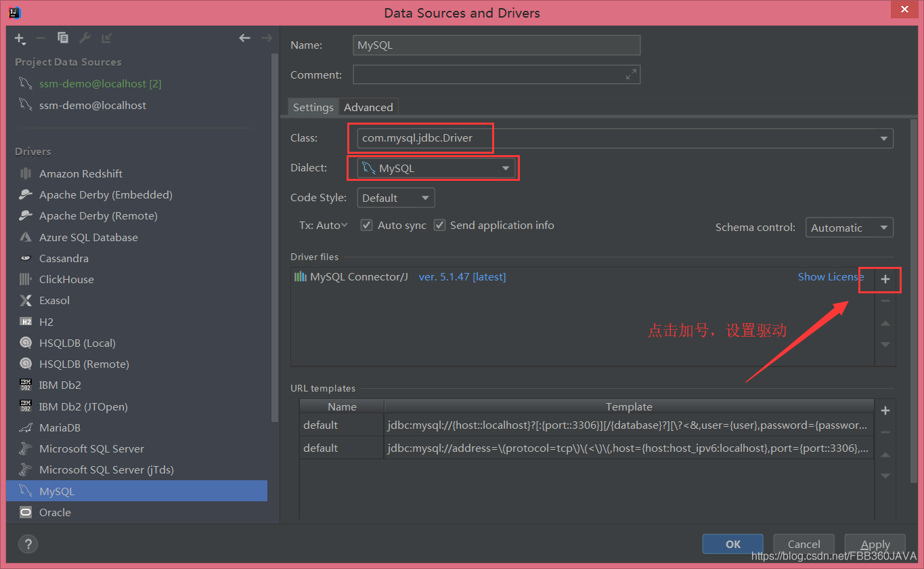Viewport: 924px width, 569px height.
Task: Add a driver file with plus
Action: [x=885, y=279]
